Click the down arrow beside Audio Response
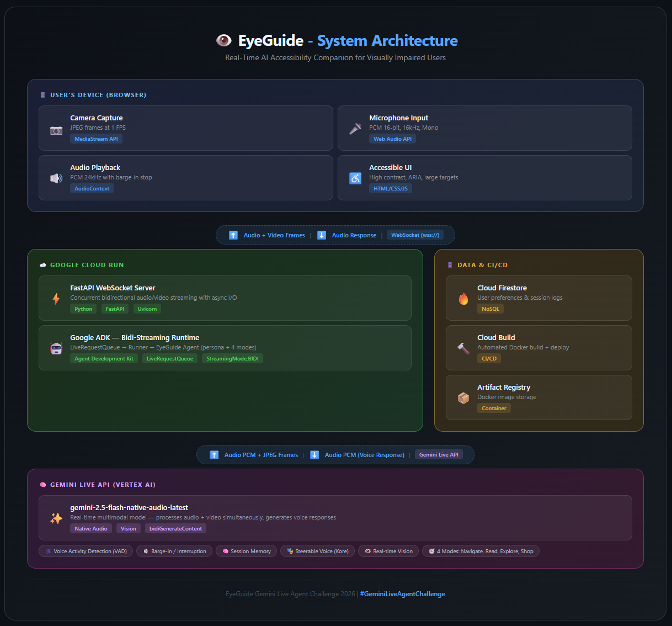Image resolution: width=672 pixels, height=626 pixels. pos(322,235)
